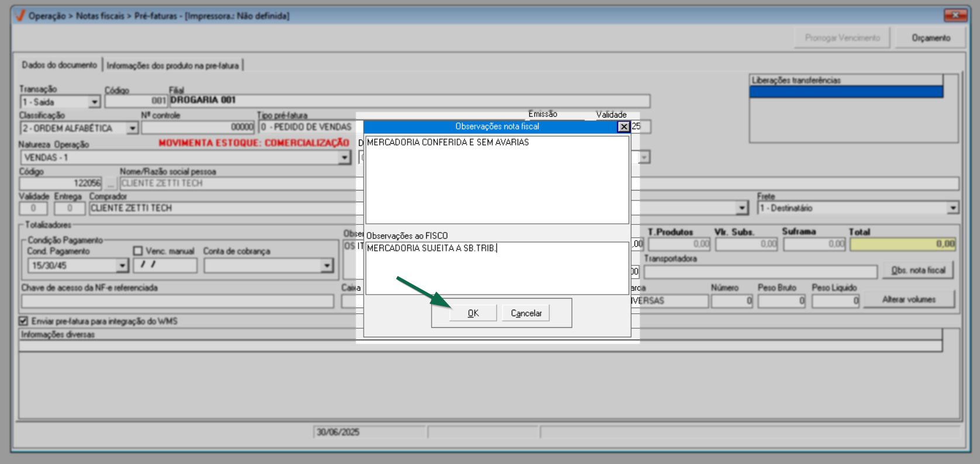980x464 pixels.
Task: Click the Nome/Razão social pessoa field
Action: [237, 183]
